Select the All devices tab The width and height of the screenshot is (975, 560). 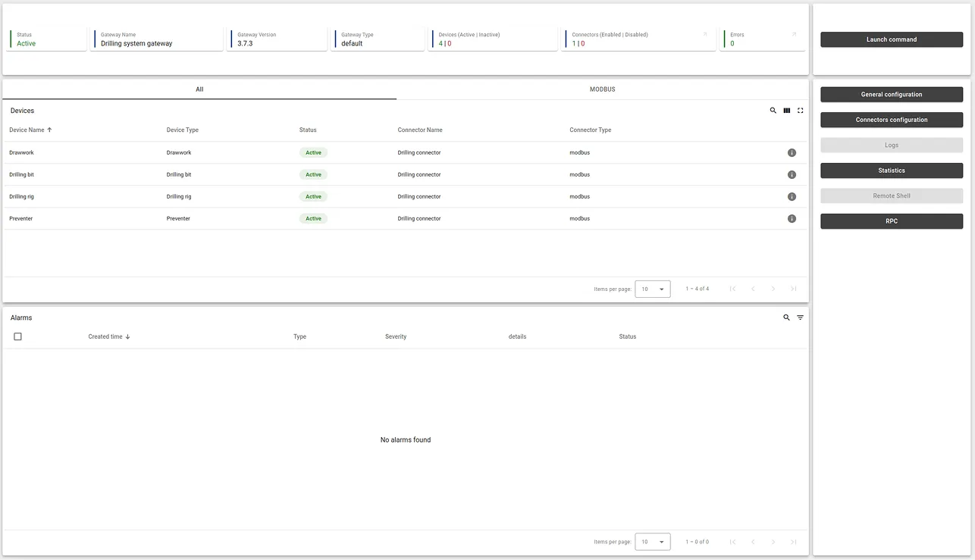click(199, 89)
